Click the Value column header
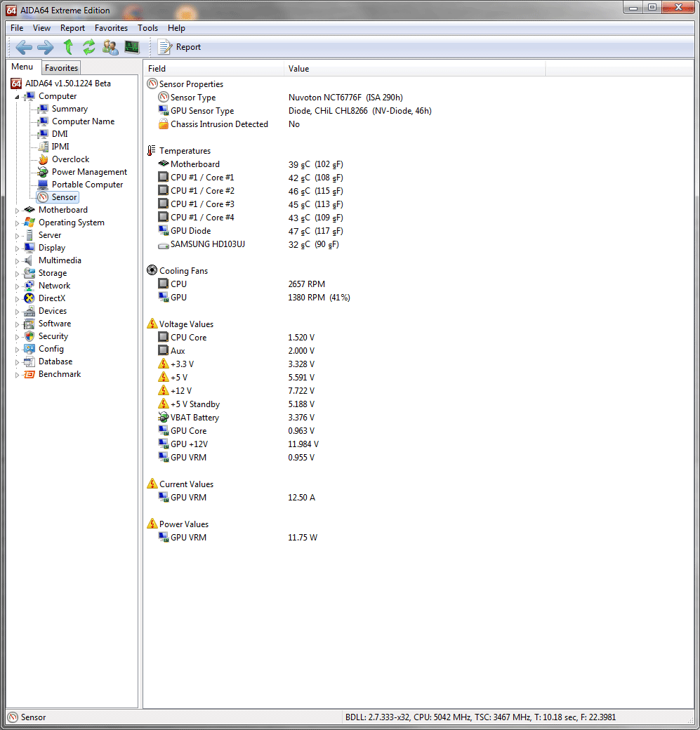This screenshot has width=700, height=730. coord(414,69)
